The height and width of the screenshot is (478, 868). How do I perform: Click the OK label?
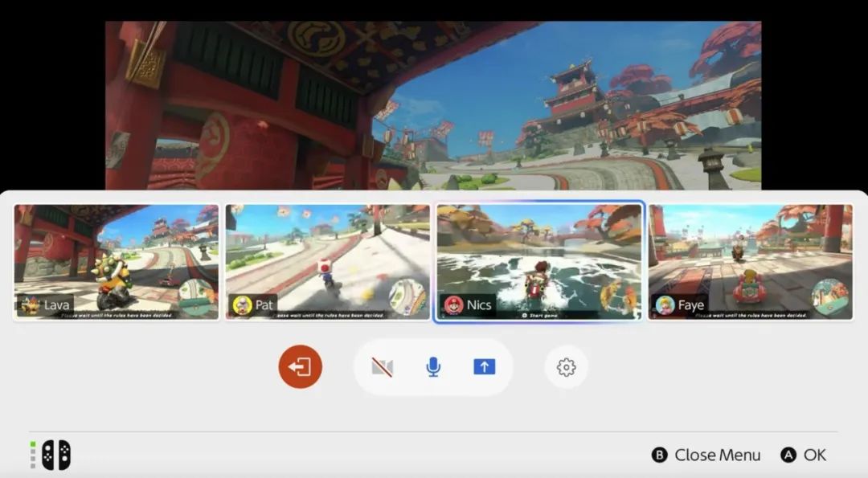(x=814, y=455)
